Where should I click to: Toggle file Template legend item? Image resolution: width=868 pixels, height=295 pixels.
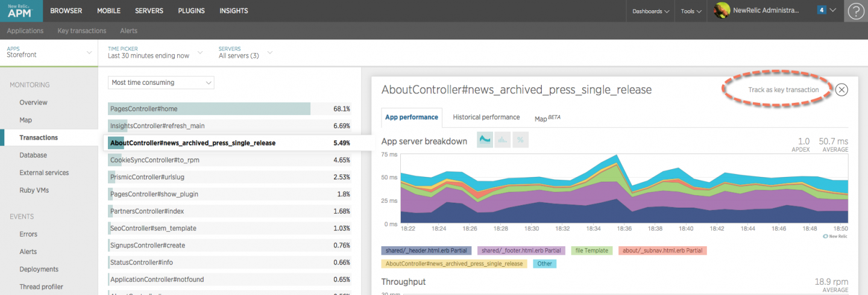593,250
